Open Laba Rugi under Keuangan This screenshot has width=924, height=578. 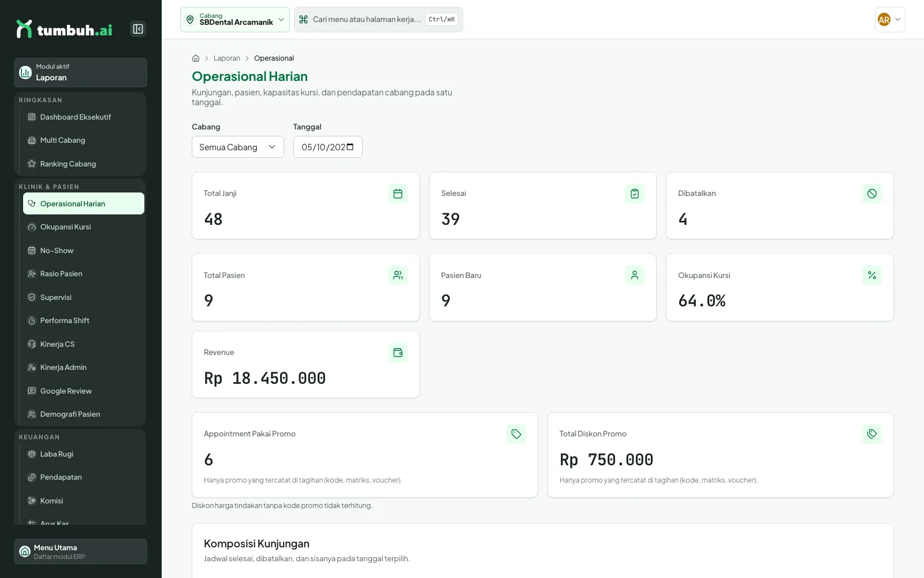click(84, 454)
